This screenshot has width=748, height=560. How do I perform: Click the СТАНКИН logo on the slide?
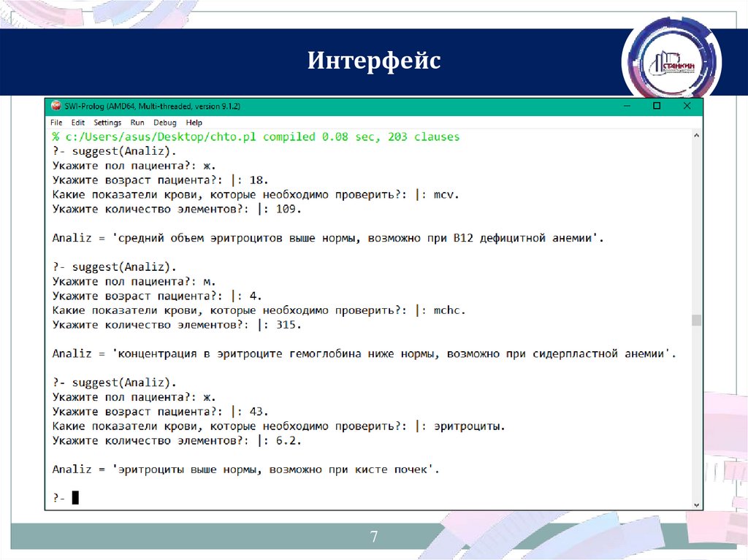672,62
